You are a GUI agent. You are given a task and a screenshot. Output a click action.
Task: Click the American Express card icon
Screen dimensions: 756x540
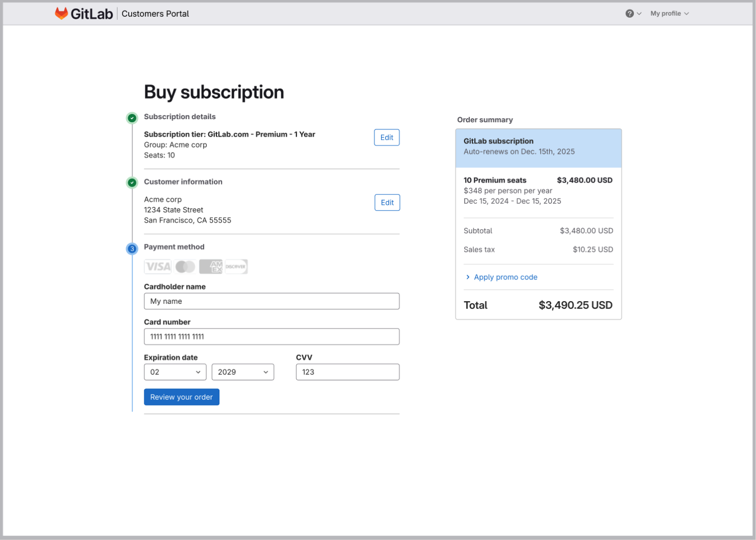coord(211,267)
